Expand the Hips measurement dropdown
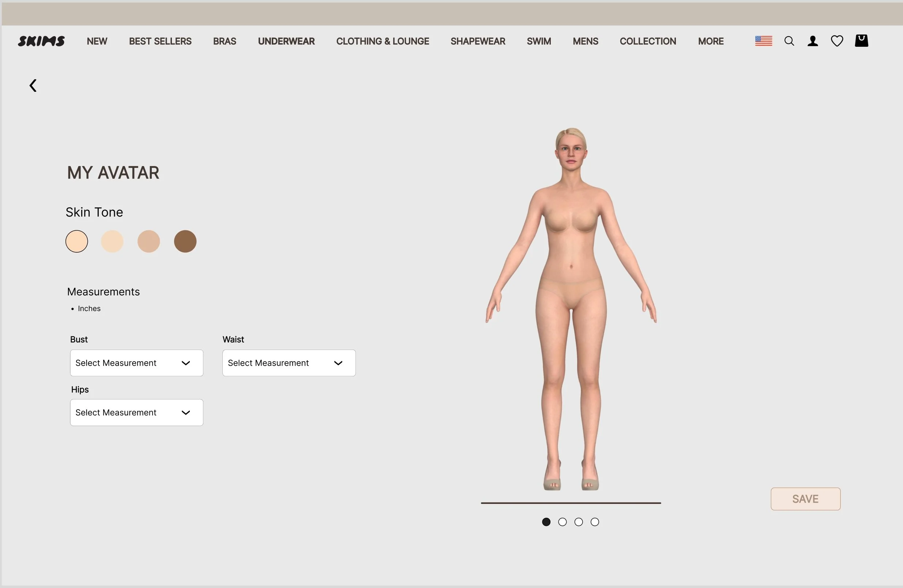The width and height of the screenshot is (903, 588). point(136,412)
